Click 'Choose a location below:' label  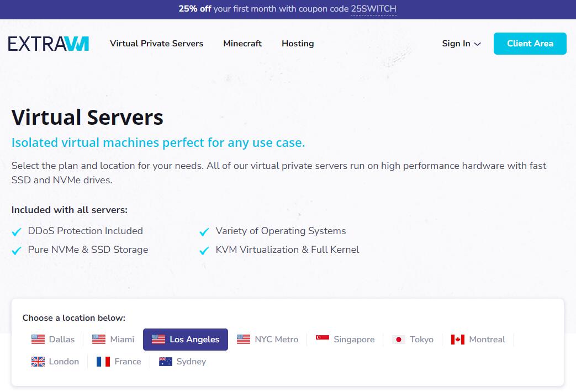74,318
